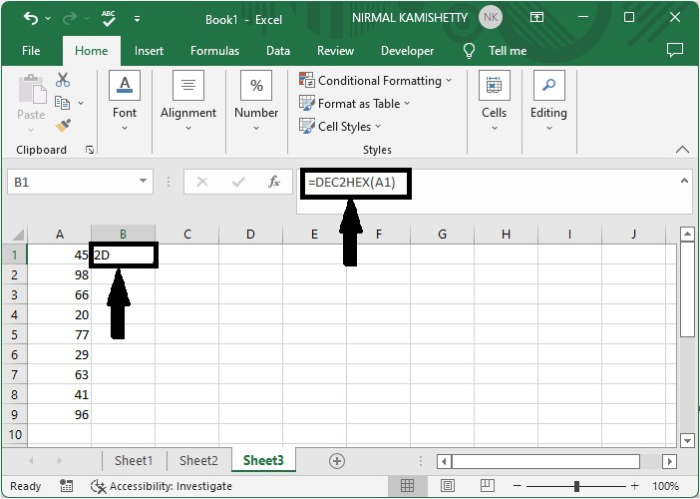Open Name Box dropdown arrow
Image resolution: width=700 pixels, height=499 pixels.
(x=143, y=182)
